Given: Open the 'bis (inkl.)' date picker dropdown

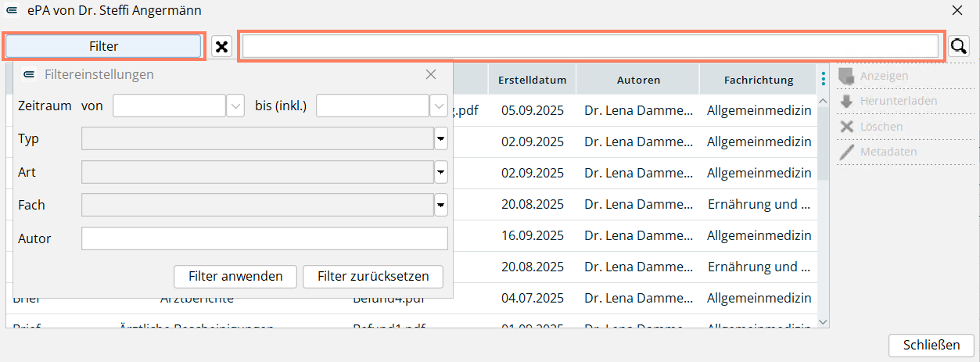Looking at the screenshot, I should pos(438,106).
